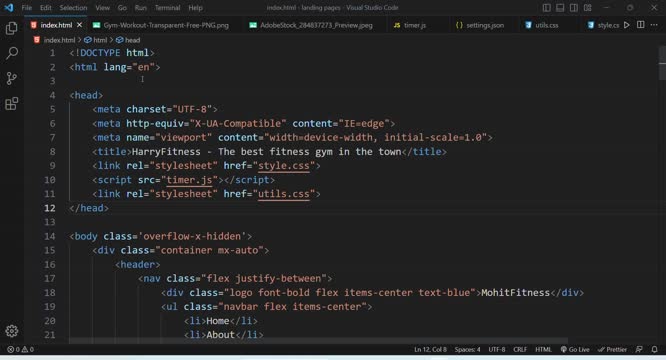Open the File menu
666x360 pixels.
27,8
